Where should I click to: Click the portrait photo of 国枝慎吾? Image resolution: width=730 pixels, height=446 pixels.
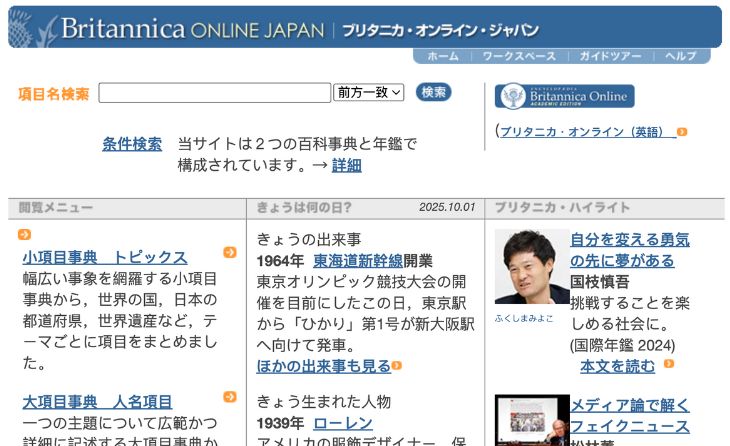[531, 267]
